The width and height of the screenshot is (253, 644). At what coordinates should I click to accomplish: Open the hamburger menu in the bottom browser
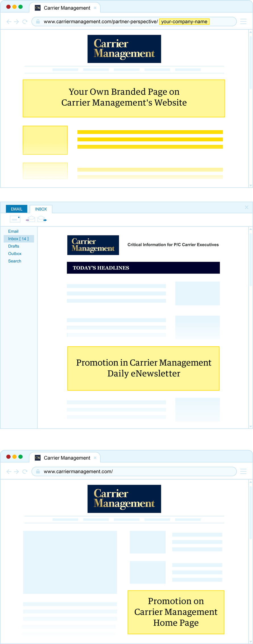[x=243, y=471]
